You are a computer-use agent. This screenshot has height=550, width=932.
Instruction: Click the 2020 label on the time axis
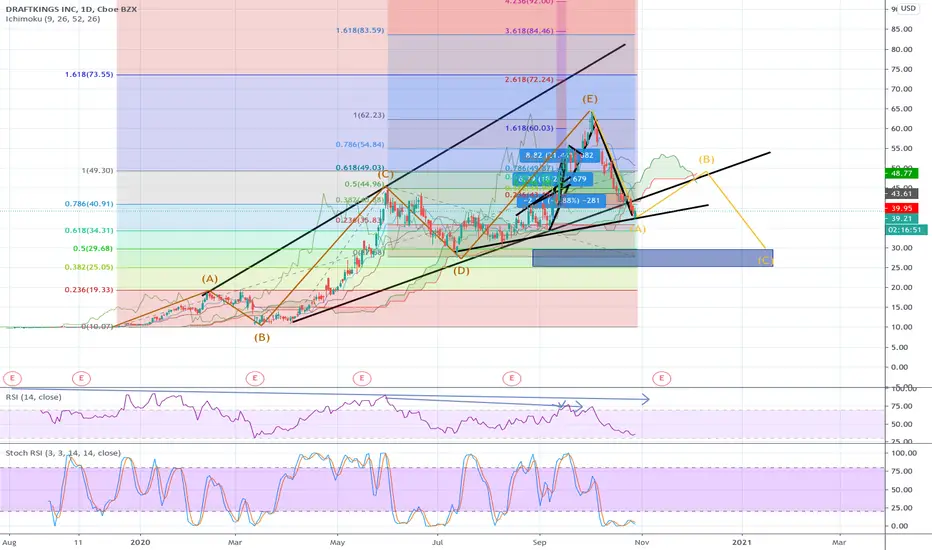[140, 542]
